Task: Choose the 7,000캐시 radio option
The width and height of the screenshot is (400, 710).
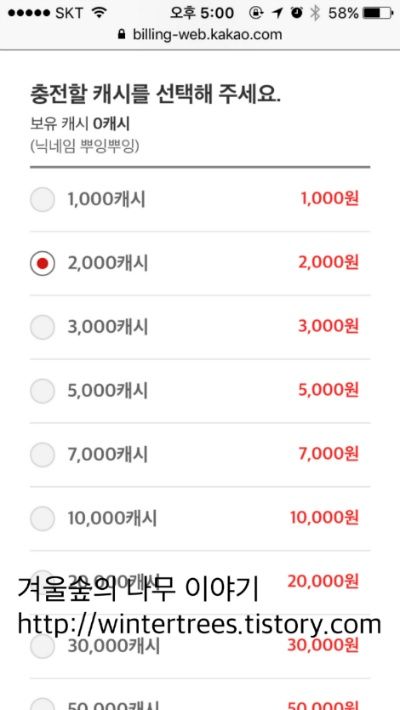Action: [x=43, y=455]
